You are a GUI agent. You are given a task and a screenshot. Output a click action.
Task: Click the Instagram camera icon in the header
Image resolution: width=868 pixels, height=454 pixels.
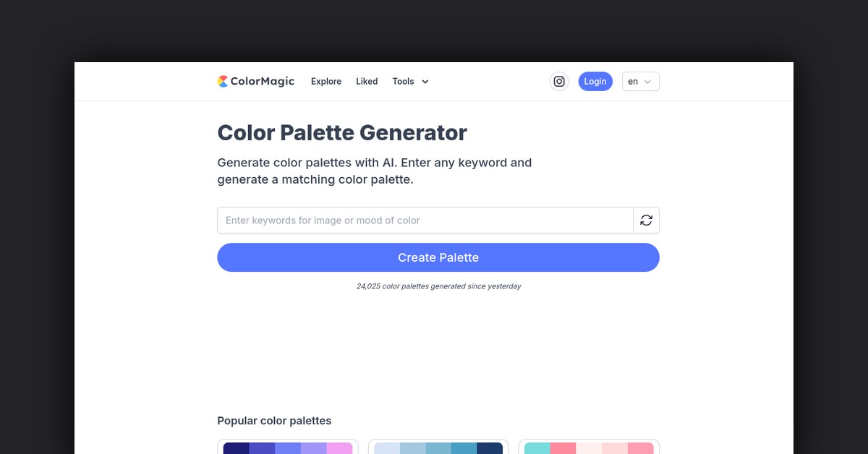(x=558, y=81)
